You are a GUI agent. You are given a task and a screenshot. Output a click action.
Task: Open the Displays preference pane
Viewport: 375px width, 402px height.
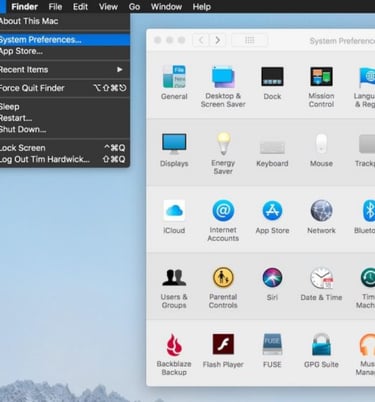coord(174,149)
